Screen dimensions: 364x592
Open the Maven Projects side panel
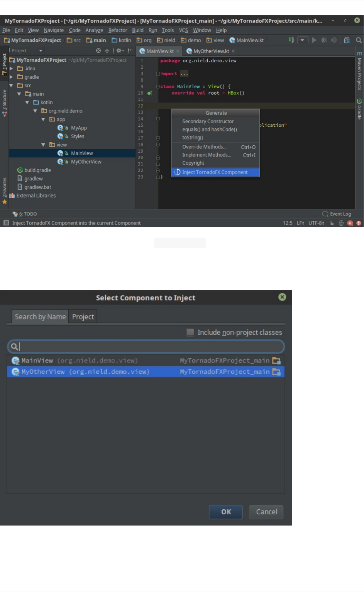[x=359, y=71]
